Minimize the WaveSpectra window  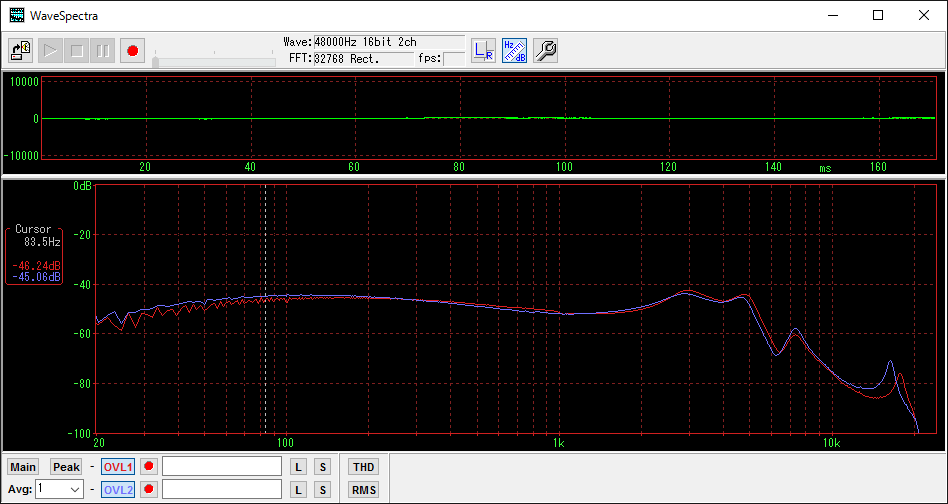click(x=832, y=16)
